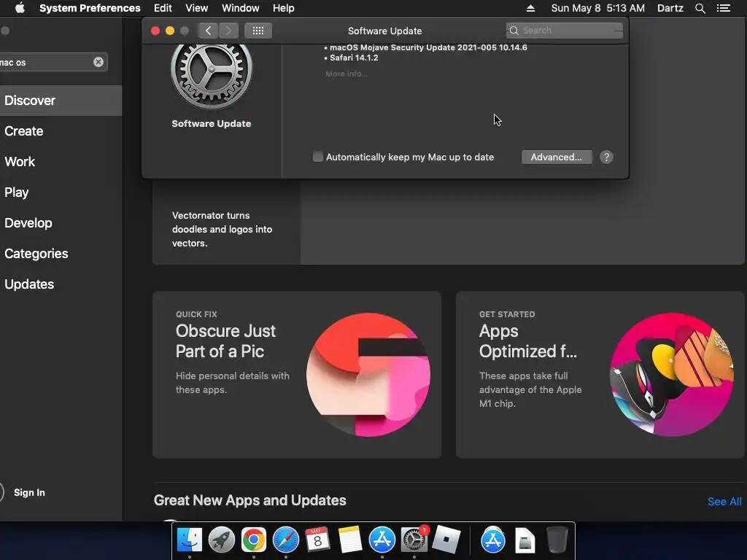The width and height of the screenshot is (747, 560).
Task: Open Roblox icon in the Dock
Action: [446, 540]
